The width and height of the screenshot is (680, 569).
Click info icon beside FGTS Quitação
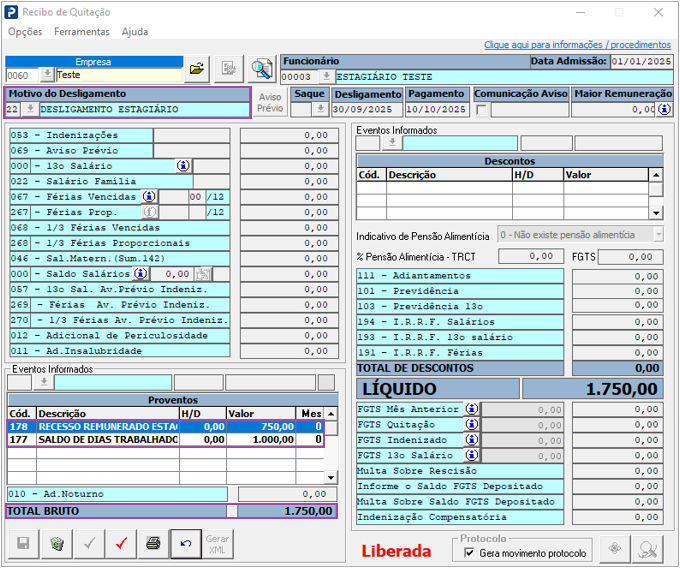click(x=472, y=424)
